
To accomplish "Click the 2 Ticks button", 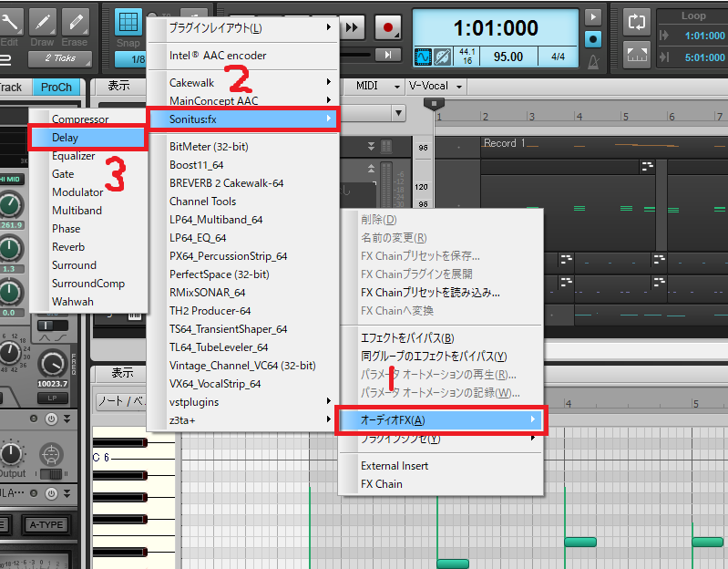I will point(60,58).
